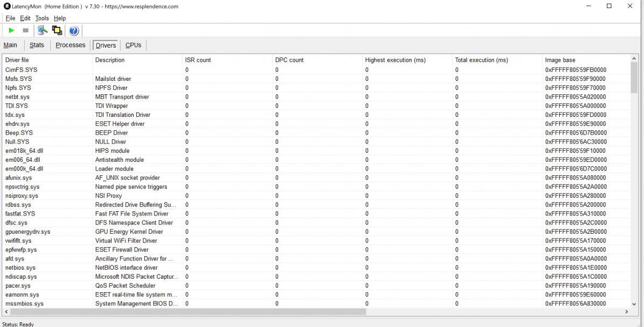This screenshot has width=644, height=327.
Task: Select the TDI.SYS driver row
Action: pos(317,106)
